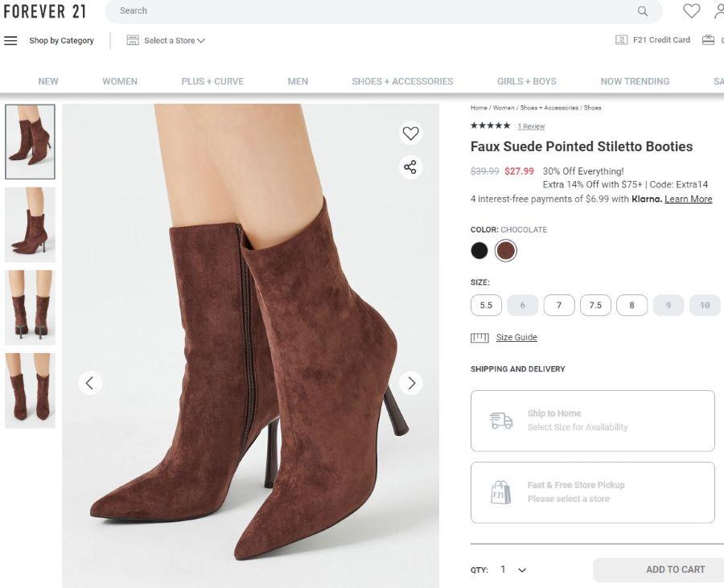
Task: Open the wishlist heart icon in the header
Action: [691, 10]
